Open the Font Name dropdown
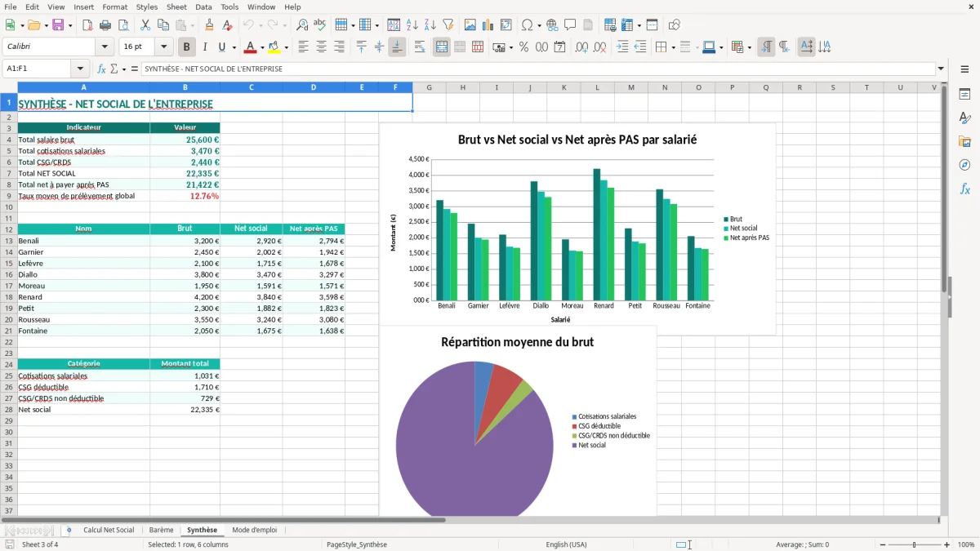 [106, 47]
